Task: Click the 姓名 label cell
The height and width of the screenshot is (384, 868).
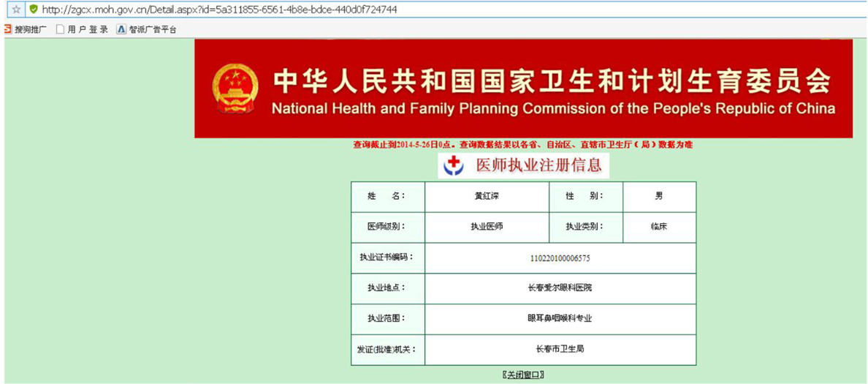Action: coord(388,196)
